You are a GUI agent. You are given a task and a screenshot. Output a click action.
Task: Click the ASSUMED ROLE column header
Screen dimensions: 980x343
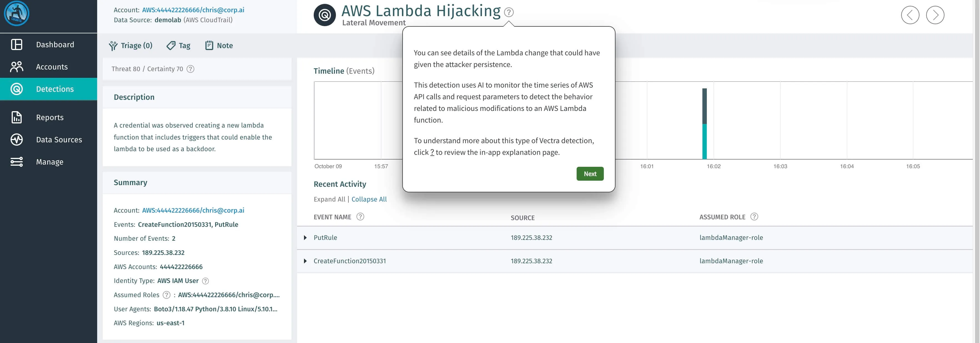[722, 217]
